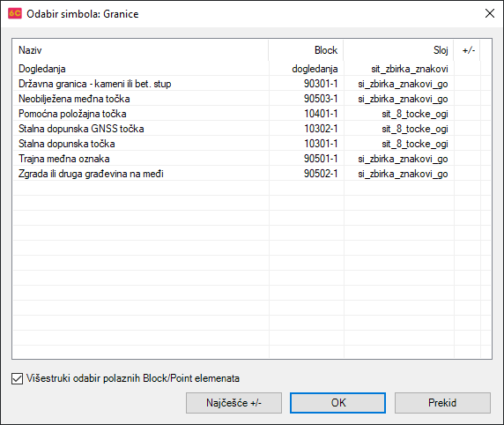Sort list by Naziv column header
The width and height of the screenshot is (504, 425).
(140, 50)
